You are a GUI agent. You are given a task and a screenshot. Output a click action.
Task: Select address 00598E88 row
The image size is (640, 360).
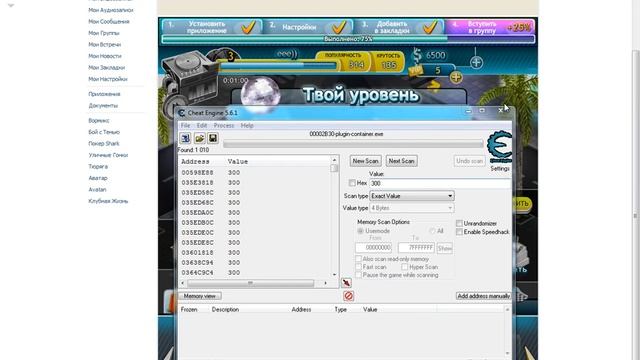255,173
